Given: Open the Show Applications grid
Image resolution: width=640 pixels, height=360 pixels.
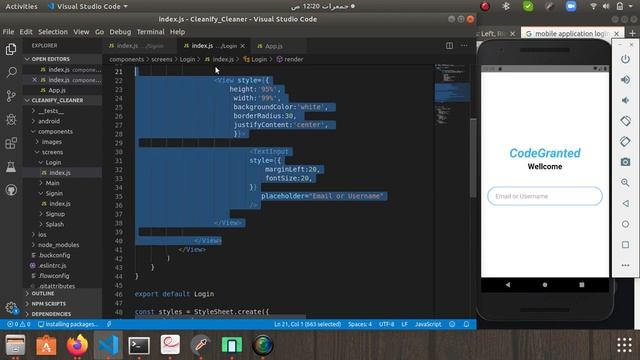Looking at the screenshot, I should click(624, 345).
